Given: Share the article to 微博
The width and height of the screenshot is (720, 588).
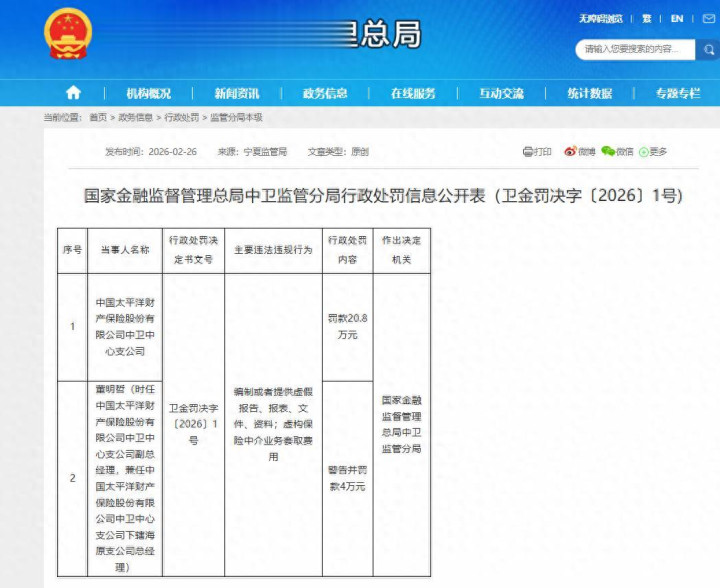Looking at the screenshot, I should [580, 152].
